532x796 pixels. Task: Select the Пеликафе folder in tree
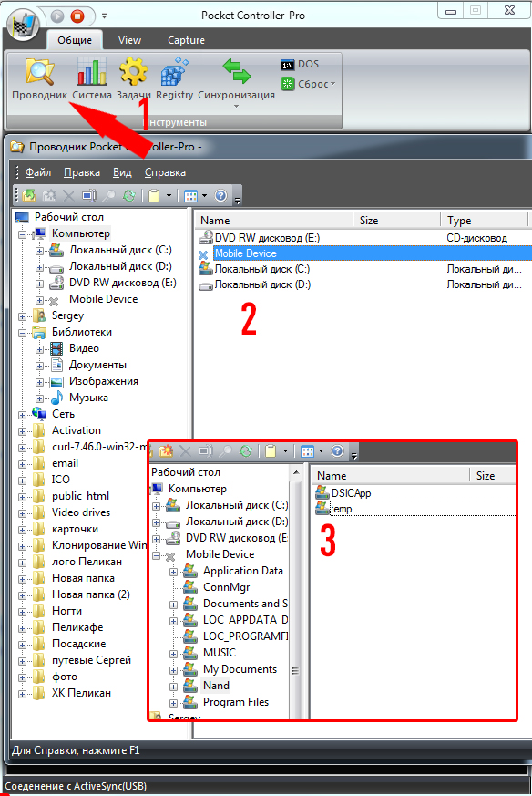[77, 627]
